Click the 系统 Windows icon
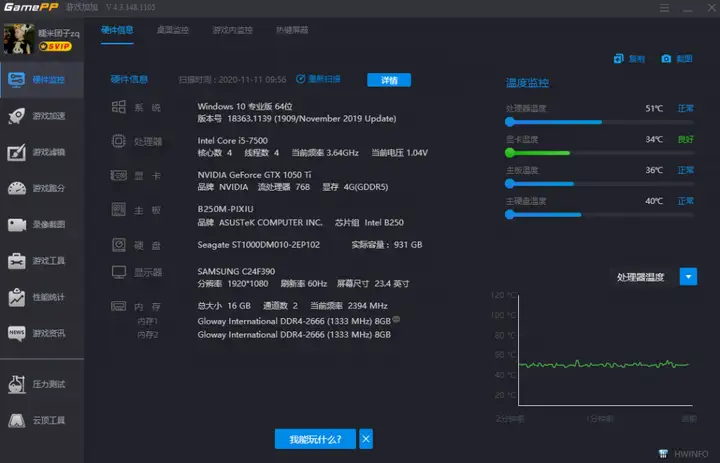The height and width of the screenshot is (463, 720). (118, 107)
